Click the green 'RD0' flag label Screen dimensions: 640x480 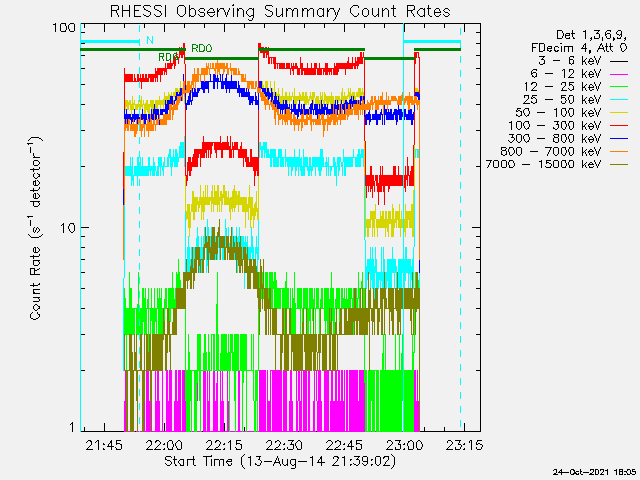[202, 49]
